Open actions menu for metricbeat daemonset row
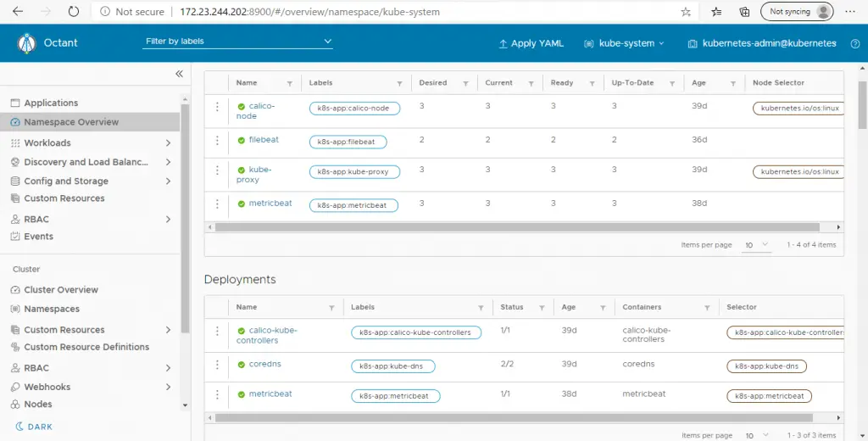Viewport: 868px width, 441px height. pos(217,204)
